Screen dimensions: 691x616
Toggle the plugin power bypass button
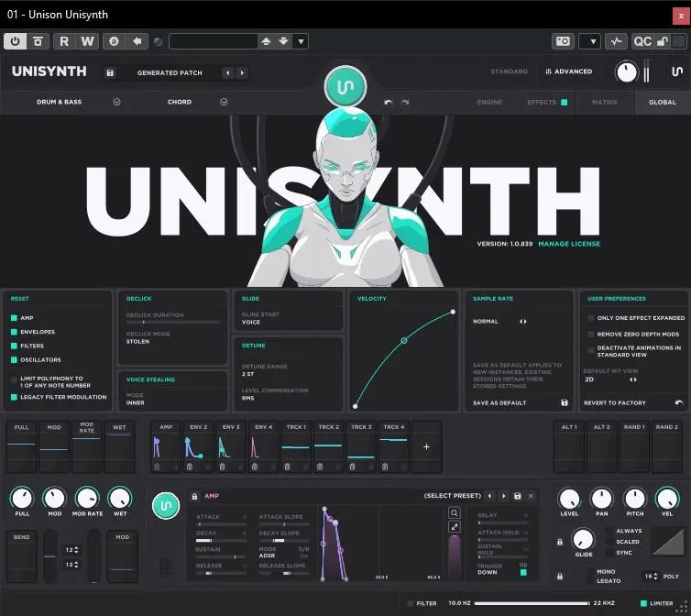point(15,41)
